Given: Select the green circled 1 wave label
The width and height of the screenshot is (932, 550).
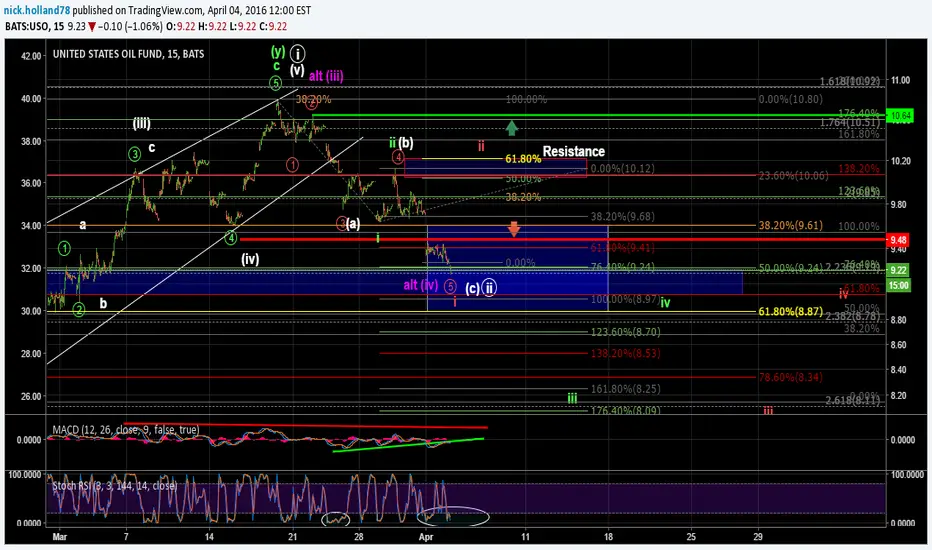Looking at the screenshot, I should tap(64, 248).
